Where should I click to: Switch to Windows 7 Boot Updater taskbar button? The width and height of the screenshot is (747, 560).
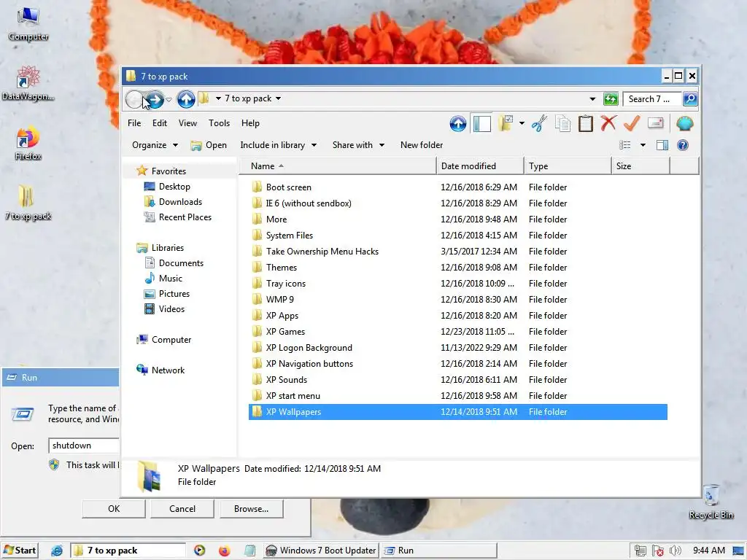click(x=321, y=551)
